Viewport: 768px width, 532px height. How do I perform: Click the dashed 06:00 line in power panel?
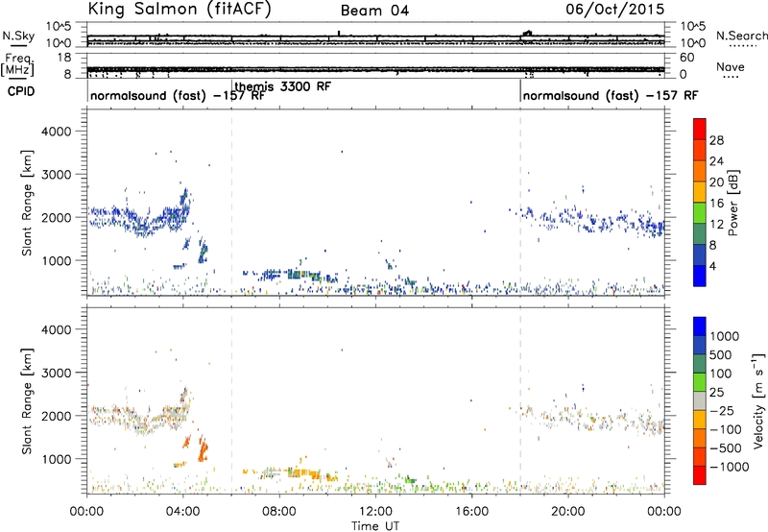point(231,202)
